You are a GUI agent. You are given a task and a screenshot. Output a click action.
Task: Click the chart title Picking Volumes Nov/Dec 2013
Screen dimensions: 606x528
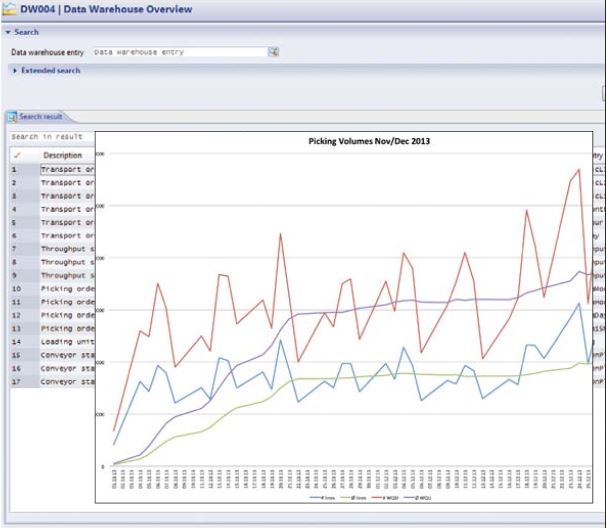[369, 141]
